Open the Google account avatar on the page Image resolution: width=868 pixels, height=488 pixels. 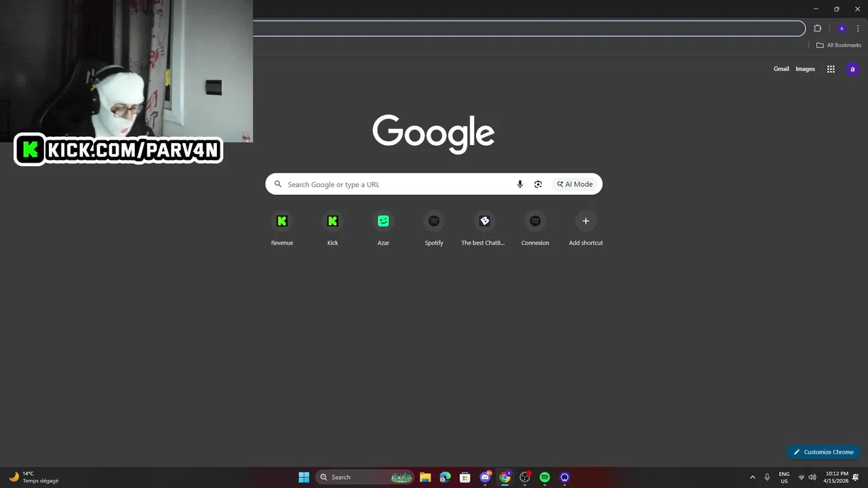pyautogui.click(x=852, y=69)
